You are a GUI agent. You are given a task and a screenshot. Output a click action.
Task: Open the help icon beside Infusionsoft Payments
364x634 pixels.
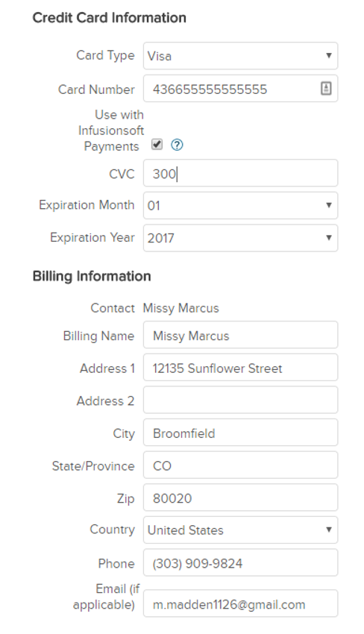pos(177,145)
